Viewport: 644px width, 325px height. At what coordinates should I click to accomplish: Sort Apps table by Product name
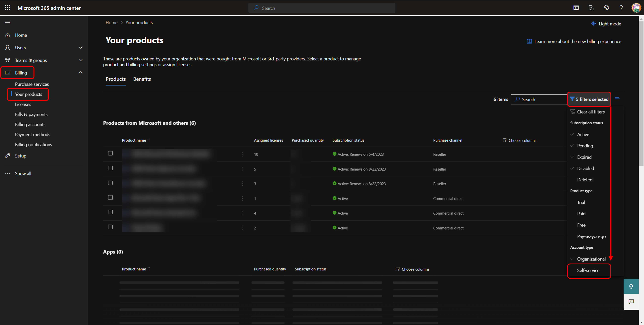[136, 269]
